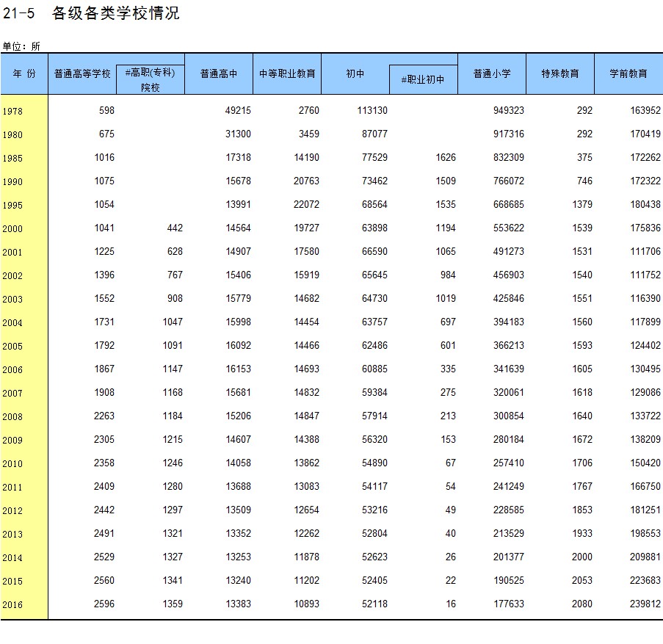Click value 62486 in 2005 row
The width and height of the screenshot is (663, 644).
point(374,345)
